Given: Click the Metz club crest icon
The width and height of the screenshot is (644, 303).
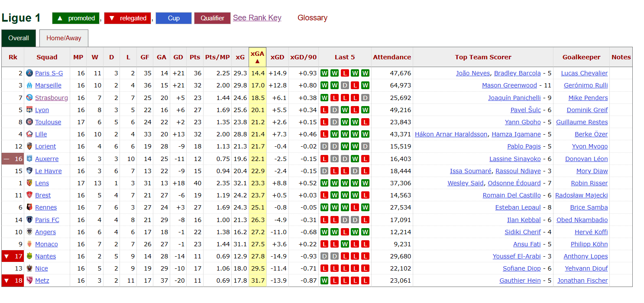Looking at the screenshot, I should coord(29,280).
